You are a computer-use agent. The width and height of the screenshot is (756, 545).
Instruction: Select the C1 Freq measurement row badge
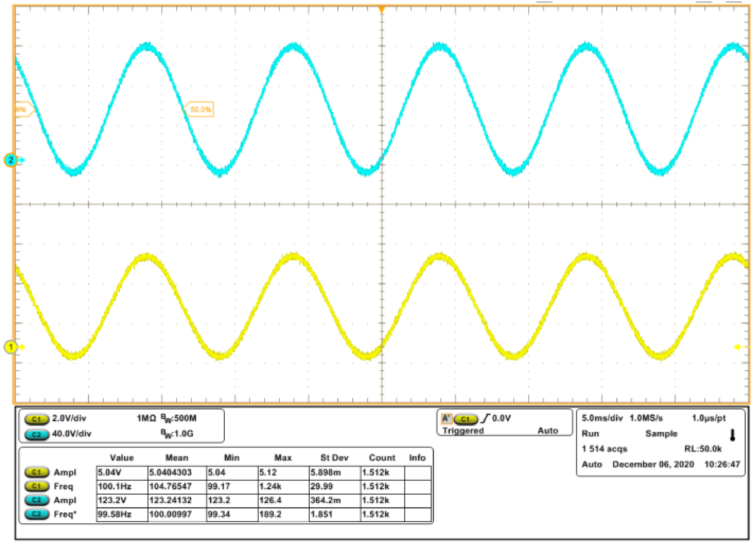[36, 486]
